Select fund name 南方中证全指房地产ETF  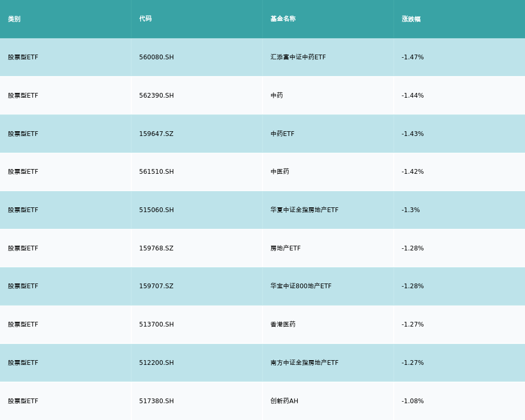(x=304, y=363)
